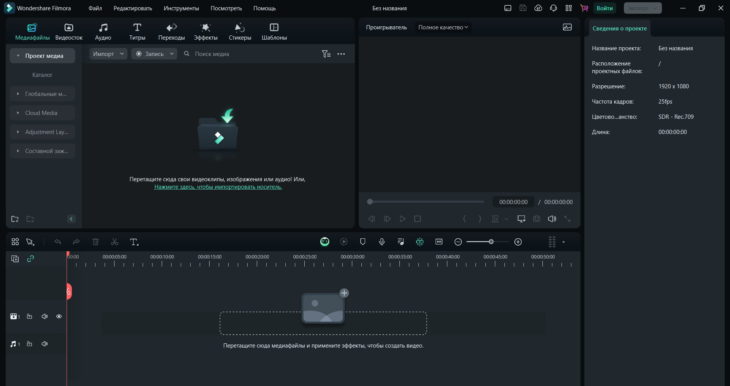The width and height of the screenshot is (730, 386).
Task: Open the Посмотреть menu
Action: [x=226, y=8]
